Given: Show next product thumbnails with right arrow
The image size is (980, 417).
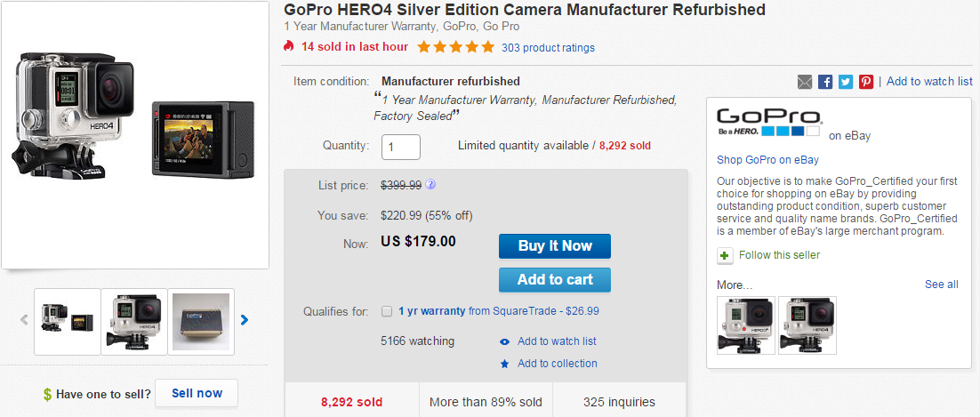Looking at the screenshot, I should (245, 320).
